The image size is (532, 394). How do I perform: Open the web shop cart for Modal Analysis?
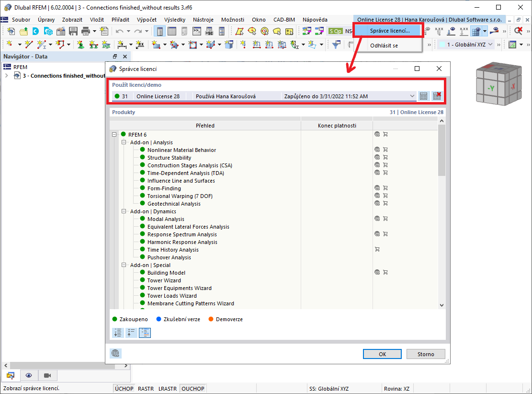pos(385,219)
